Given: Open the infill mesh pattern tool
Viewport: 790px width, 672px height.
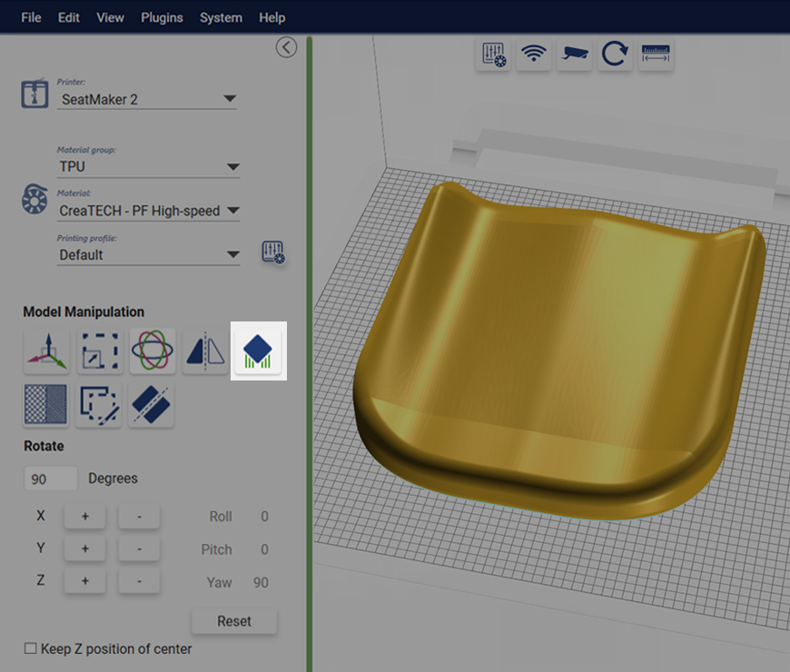Looking at the screenshot, I should pos(45,404).
